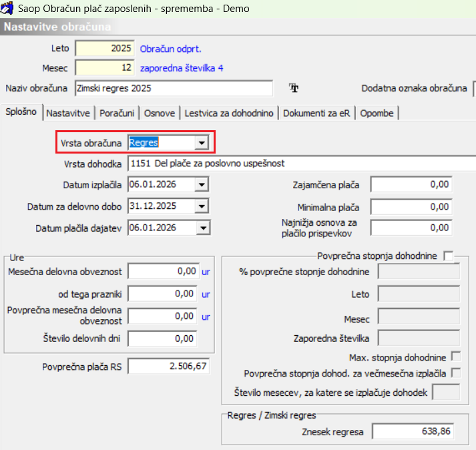
Task: Click the text formatting icon beside Naziv obračuna
Action: click(x=294, y=88)
